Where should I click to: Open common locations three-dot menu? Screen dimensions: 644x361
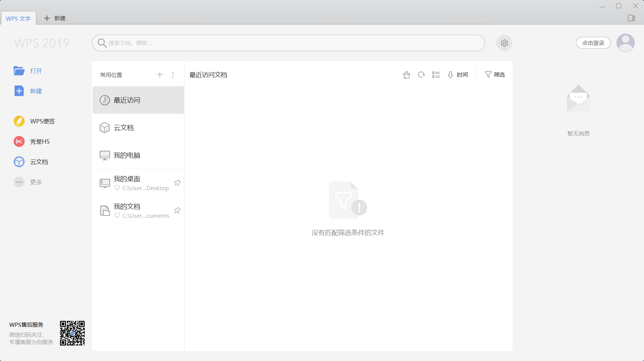pyautogui.click(x=173, y=75)
